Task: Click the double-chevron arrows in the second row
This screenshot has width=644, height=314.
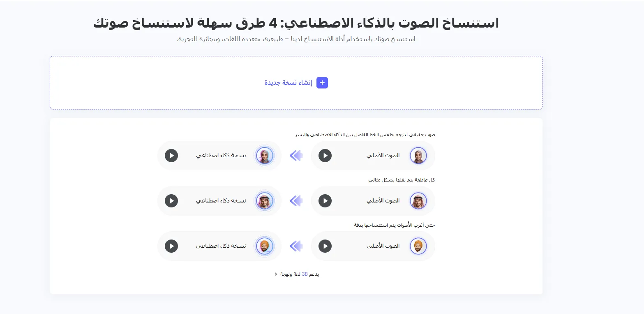Action: coord(295,201)
